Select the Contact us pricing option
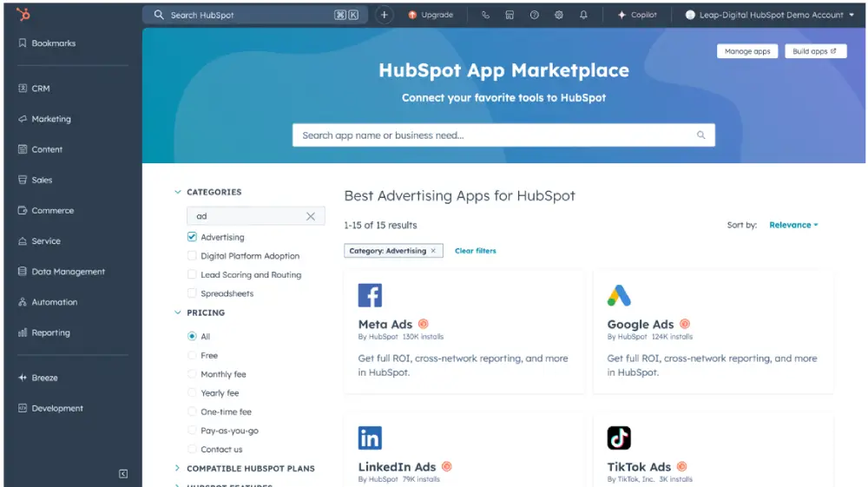The height and width of the screenshot is (487, 868). (192, 450)
